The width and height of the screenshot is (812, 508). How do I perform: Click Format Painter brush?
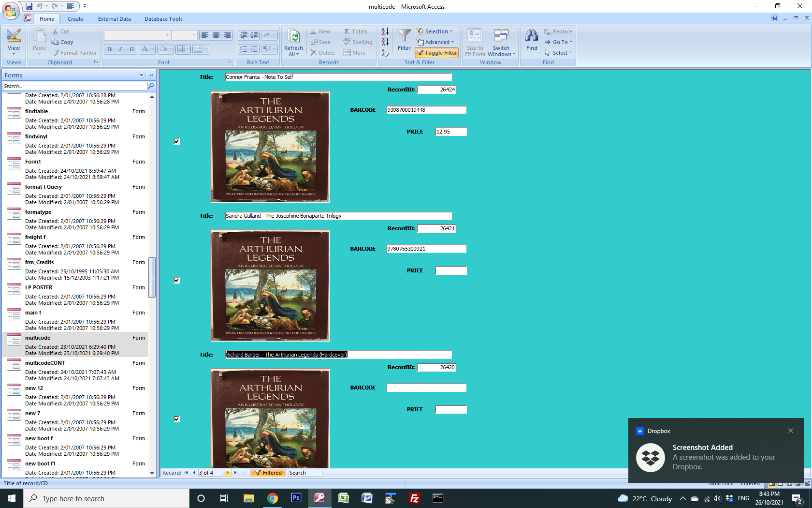(74, 53)
